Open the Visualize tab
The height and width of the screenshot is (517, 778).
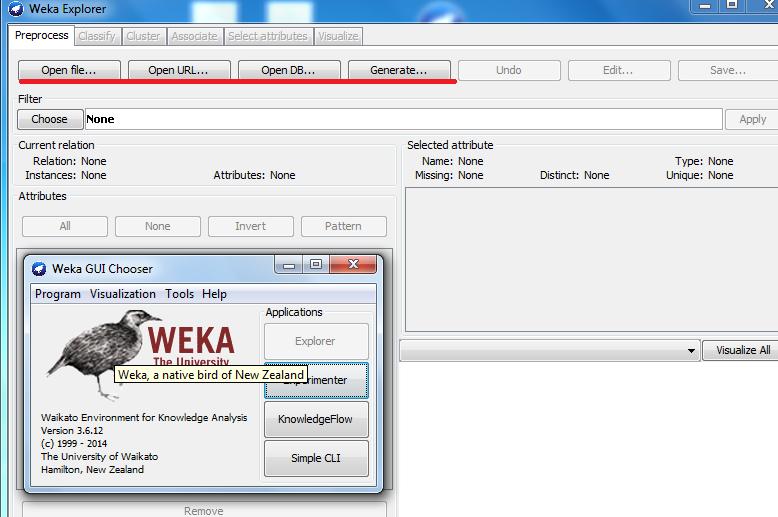pos(338,36)
